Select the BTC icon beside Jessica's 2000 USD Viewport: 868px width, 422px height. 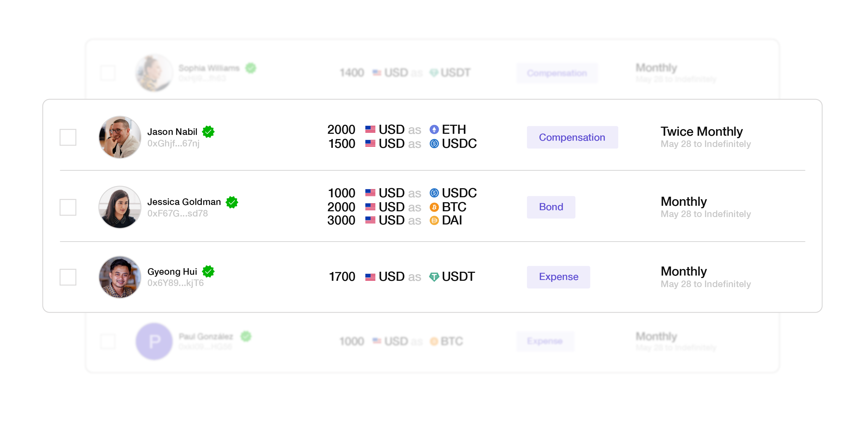pos(434,207)
